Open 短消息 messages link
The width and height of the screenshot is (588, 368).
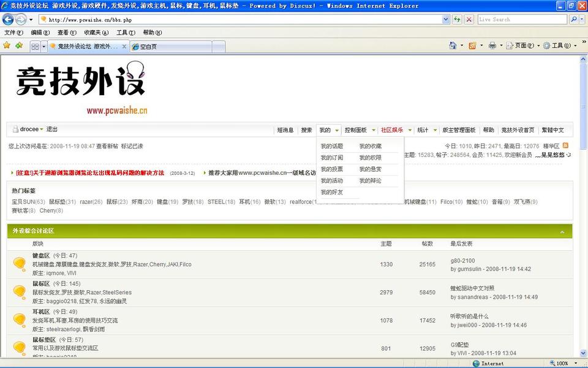point(285,130)
